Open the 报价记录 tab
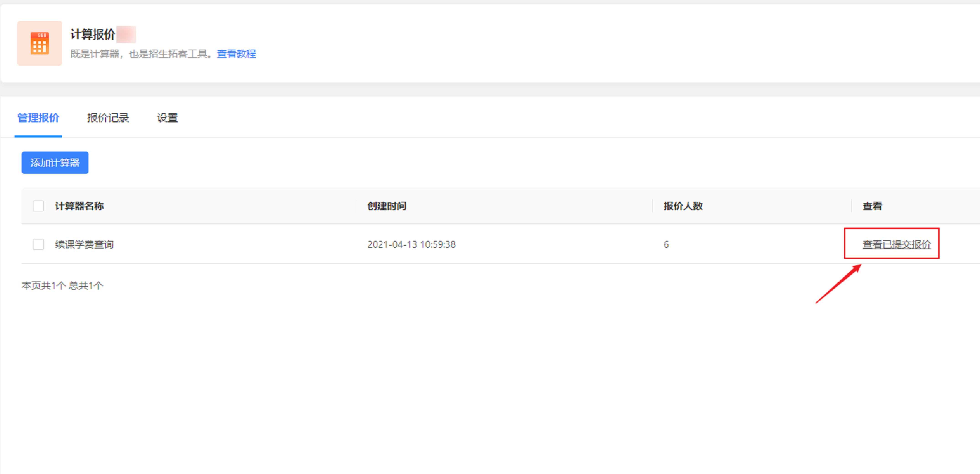Viewport: 980px width, 474px height. [108, 118]
